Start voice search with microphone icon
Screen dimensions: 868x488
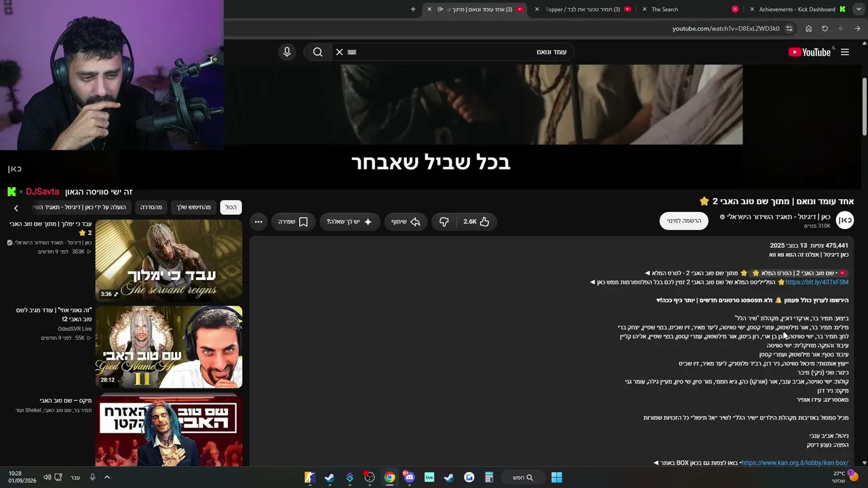click(x=287, y=52)
